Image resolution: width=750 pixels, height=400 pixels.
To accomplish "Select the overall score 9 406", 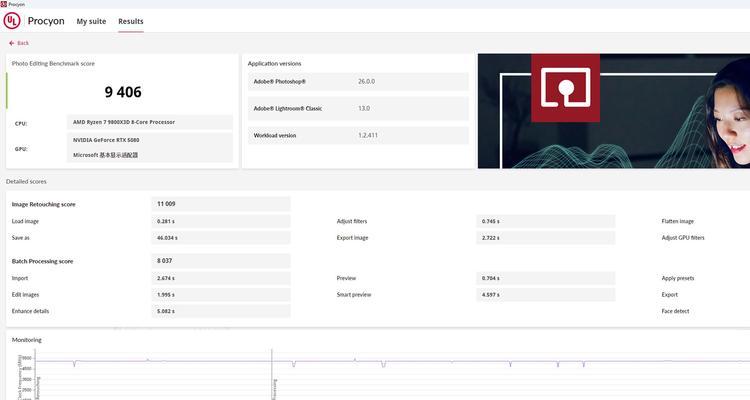I will (123, 92).
